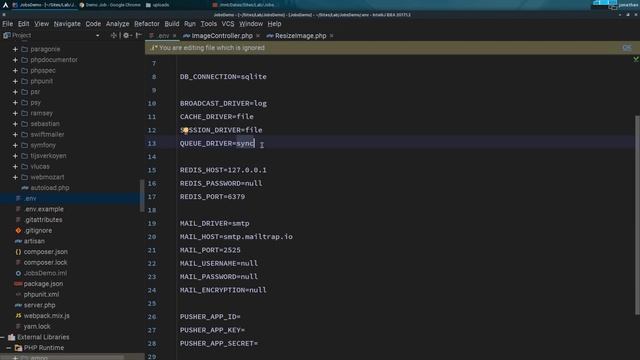The height and width of the screenshot is (360, 640).
Task: Click the MAIL_HOST=smtp.mailtrap.io line
Action: tap(236, 237)
